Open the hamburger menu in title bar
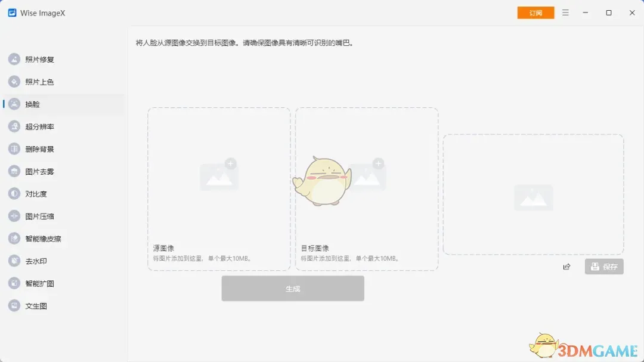The image size is (644, 362). [565, 13]
